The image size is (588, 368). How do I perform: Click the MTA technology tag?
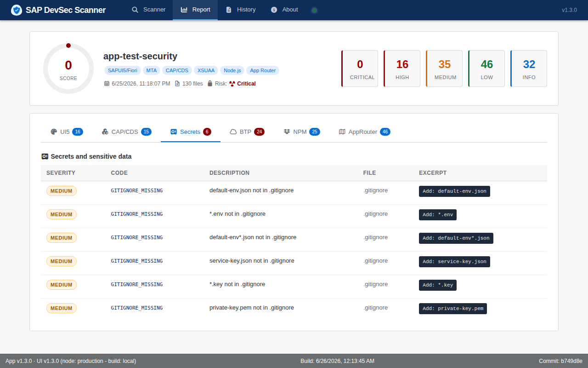coord(152,70)
